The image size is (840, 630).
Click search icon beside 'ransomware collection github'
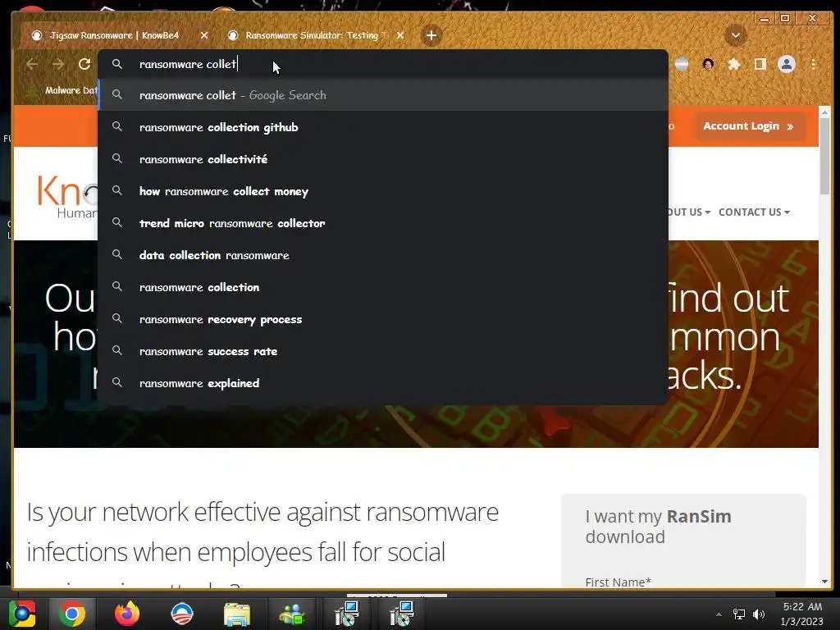pyautogui.click(x=116, y=127)
